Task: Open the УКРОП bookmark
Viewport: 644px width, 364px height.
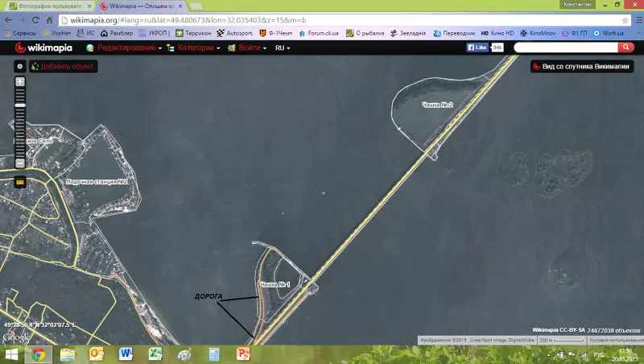Action: pyautogui.click(x=155, y=33)
